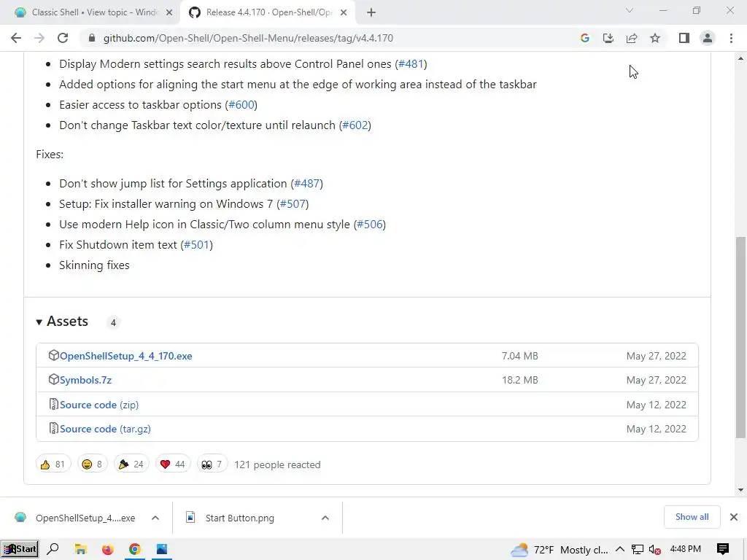Click the scrollbar down arrow
The image size is (747, 560).
(x=741, y=490)
